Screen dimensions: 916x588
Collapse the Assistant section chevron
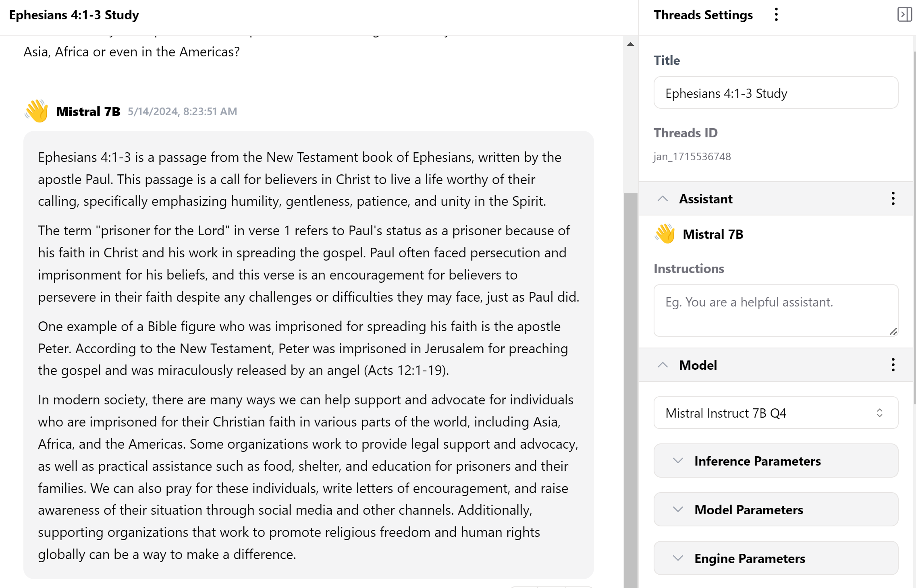tap(663, 199)
